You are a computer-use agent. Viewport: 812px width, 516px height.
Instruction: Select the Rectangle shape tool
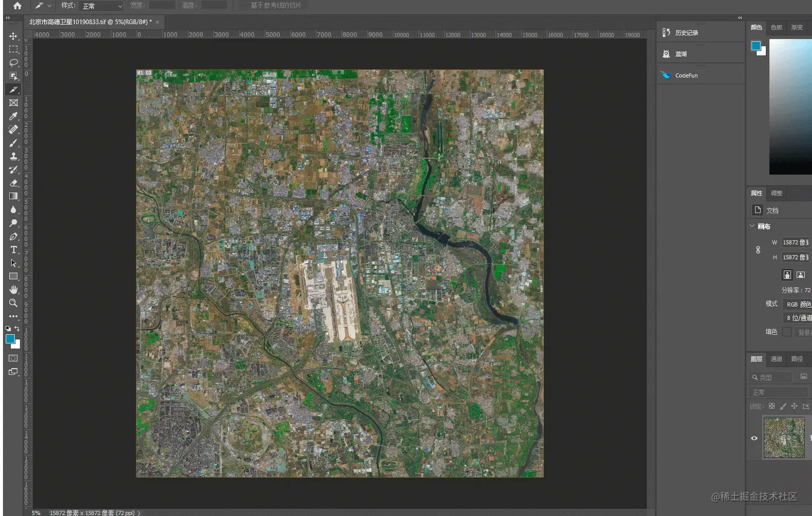tap(13, 276)
